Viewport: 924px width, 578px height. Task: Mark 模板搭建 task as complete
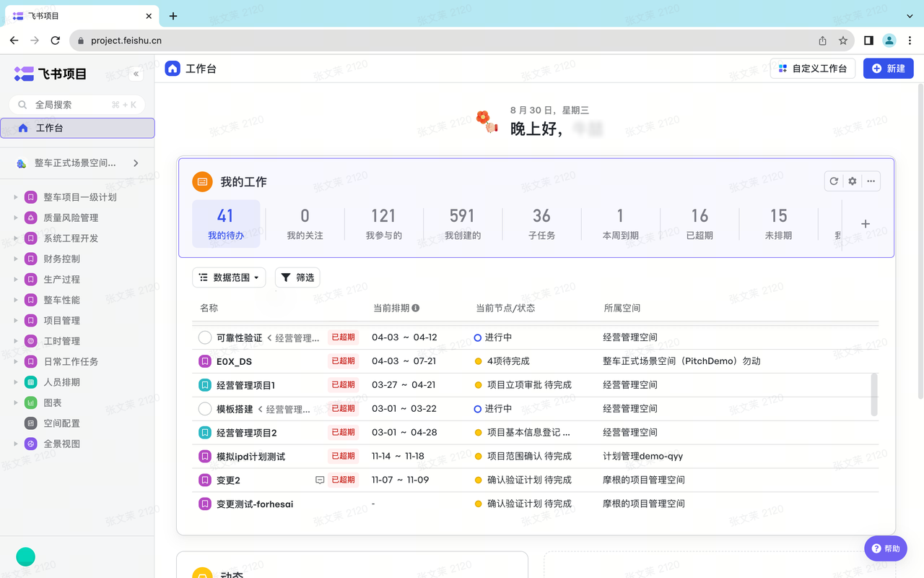click(x=205, y=409)
